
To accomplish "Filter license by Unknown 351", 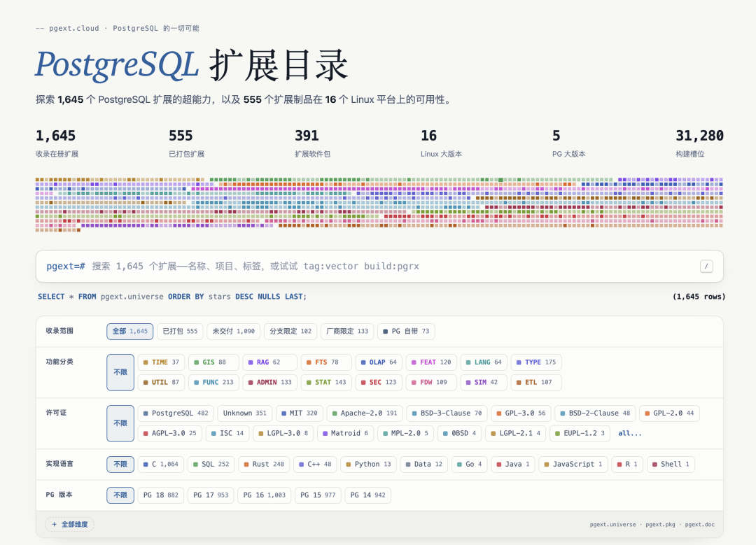I will click(245, 413).
